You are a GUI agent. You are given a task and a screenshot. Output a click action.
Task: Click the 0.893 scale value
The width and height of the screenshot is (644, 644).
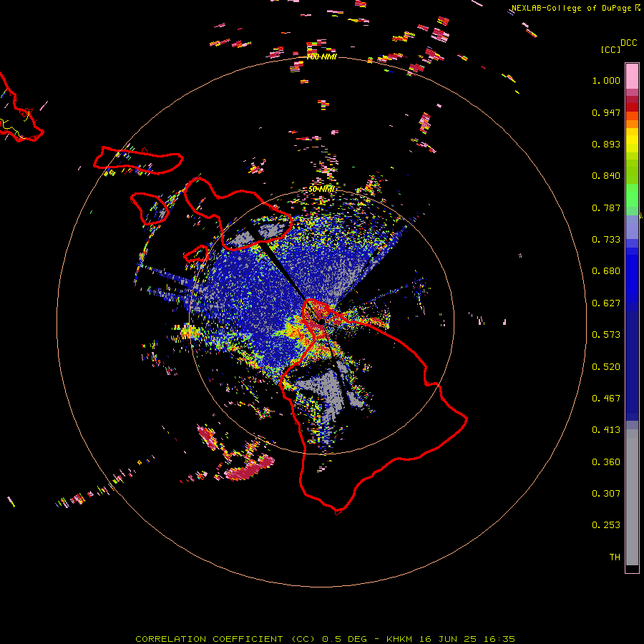pyautogui.click(x=606, y=144)
